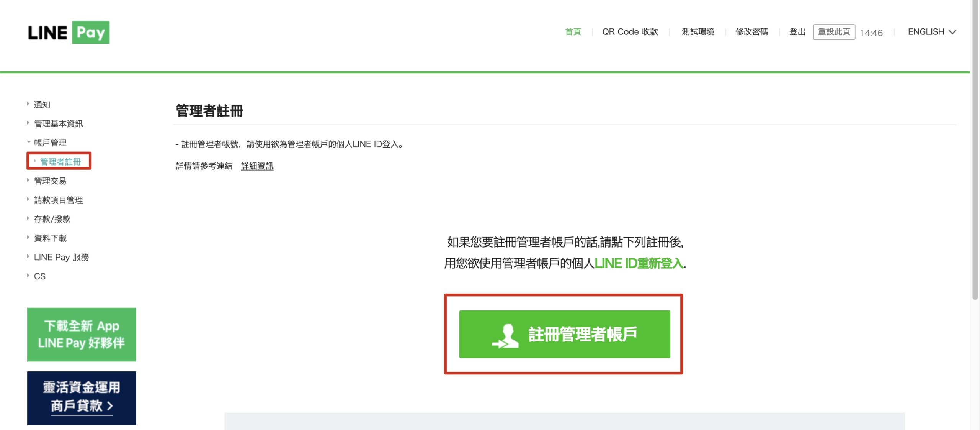Select 測試環境 in the top navigation

[x=697, y=32]
